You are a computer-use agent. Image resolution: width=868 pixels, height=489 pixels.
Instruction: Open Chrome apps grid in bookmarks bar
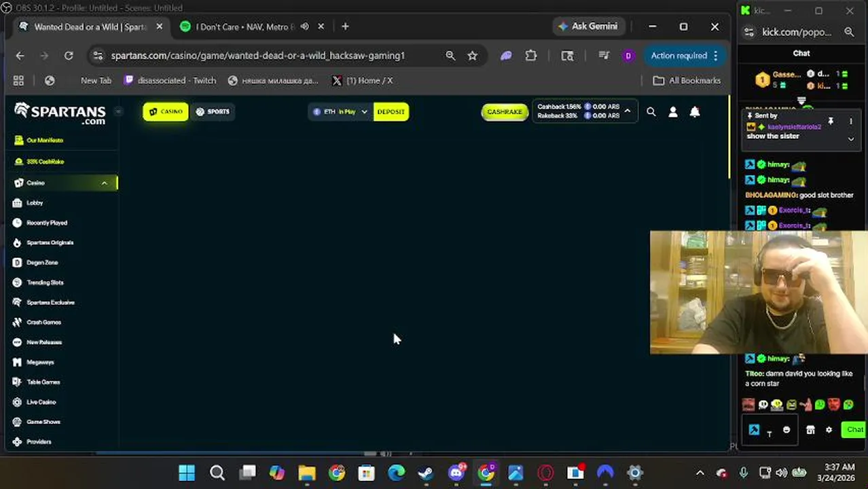tap(18, 80)
